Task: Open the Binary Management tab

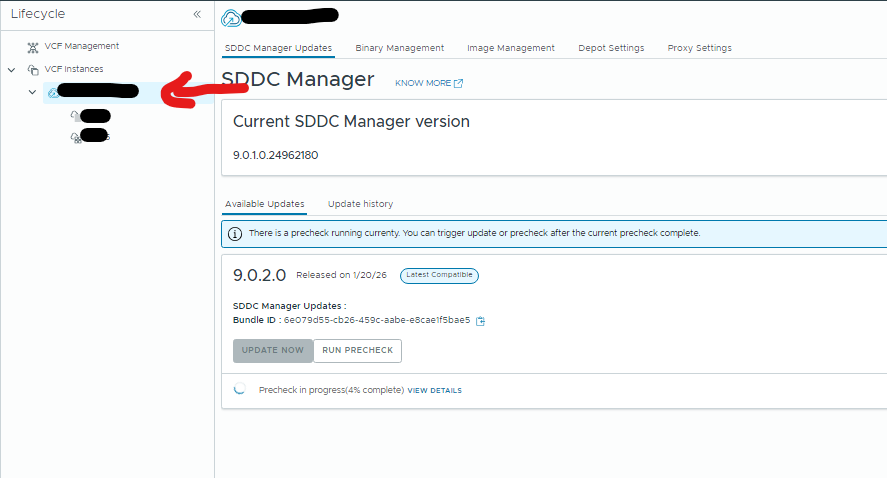Action: [x=399, y=48]
